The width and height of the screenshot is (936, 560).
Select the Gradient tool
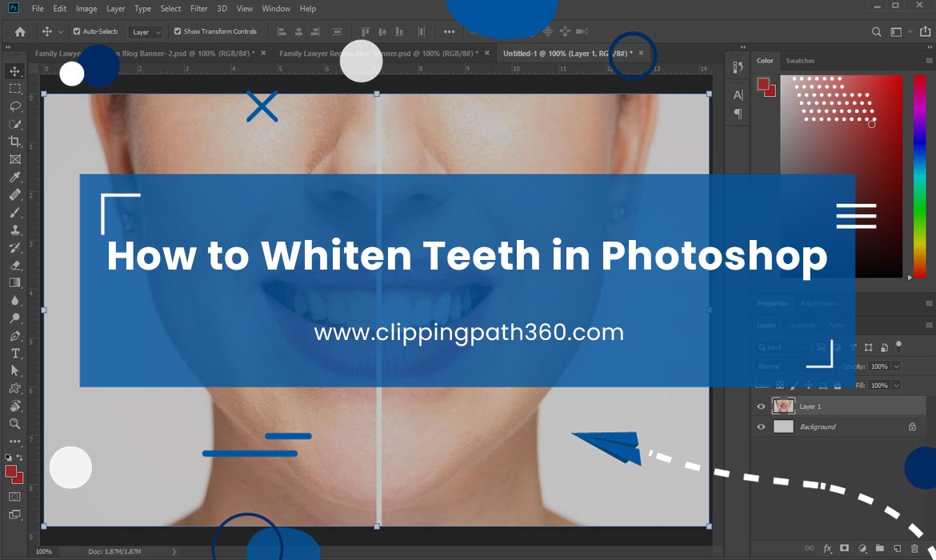[x=15, y=283]
